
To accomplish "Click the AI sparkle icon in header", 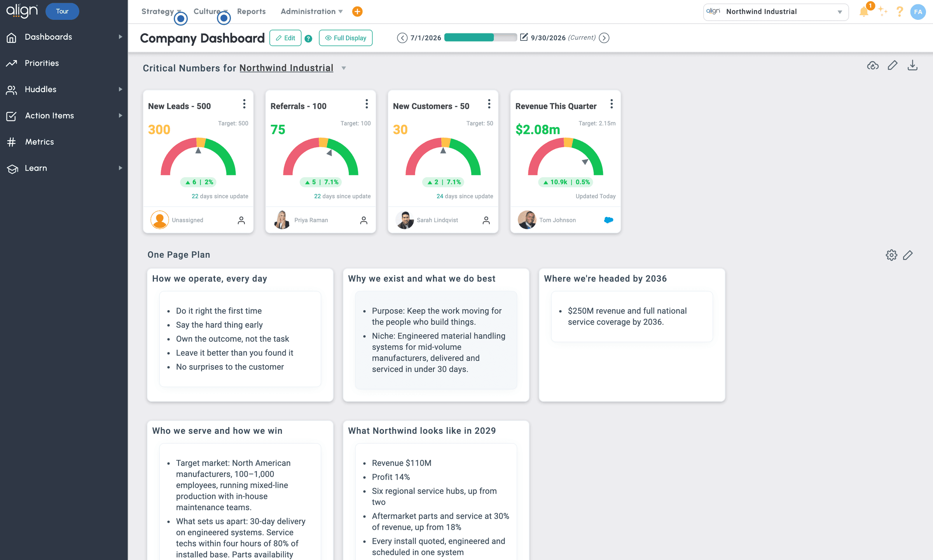I will point(882,11).
